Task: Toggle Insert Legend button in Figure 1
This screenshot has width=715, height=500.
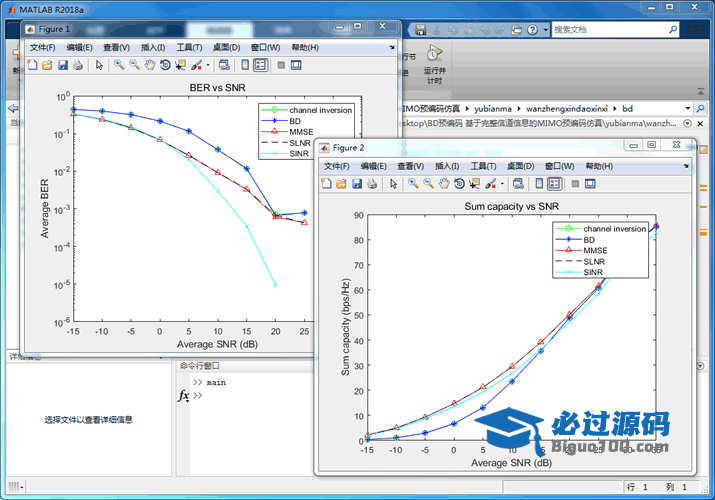Action: 260,65
